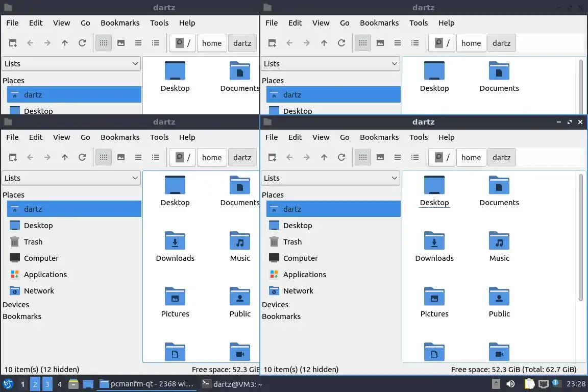The image size is (588, 392).
Task: Open Help menu in top-right window
Action: 446,22
